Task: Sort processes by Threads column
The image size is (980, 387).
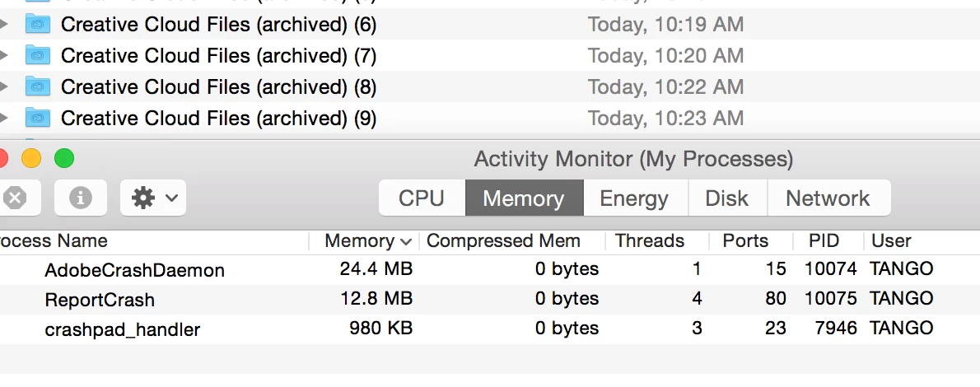Action: (x=650, y=241)
